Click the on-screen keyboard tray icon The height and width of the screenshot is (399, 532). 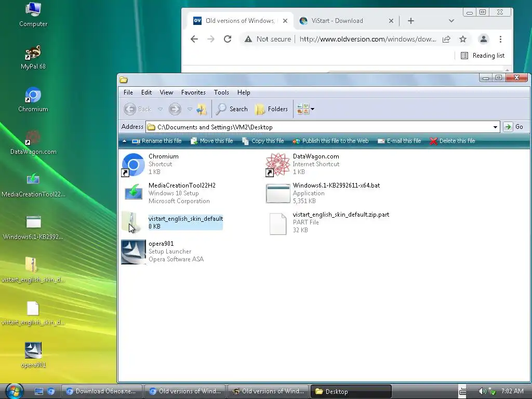462,391
